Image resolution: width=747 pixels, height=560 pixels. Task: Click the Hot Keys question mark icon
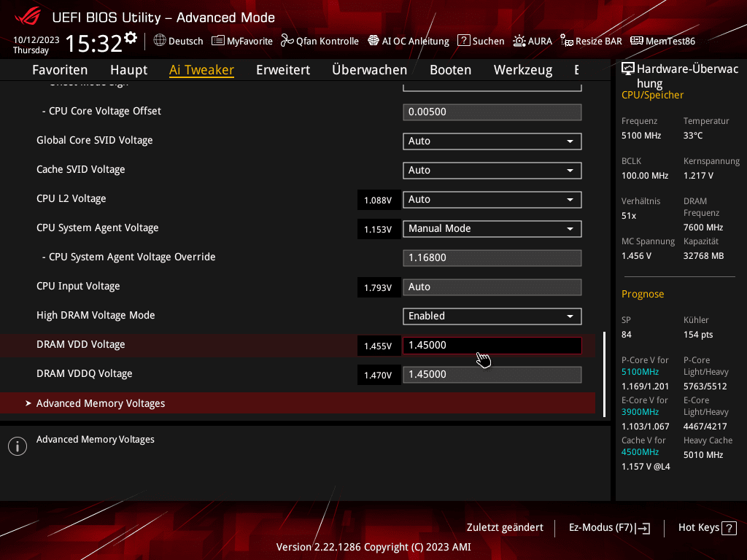pyautogui.click(x=729, y=528)
